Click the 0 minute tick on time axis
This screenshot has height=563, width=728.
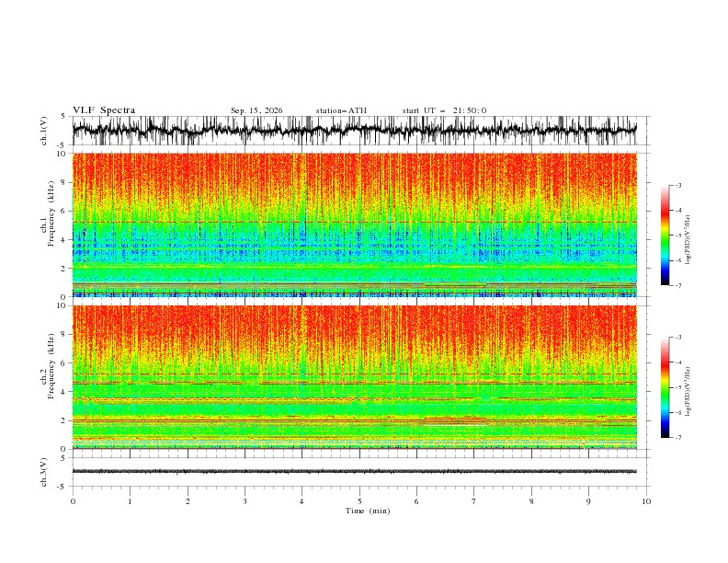coord(73,501)
